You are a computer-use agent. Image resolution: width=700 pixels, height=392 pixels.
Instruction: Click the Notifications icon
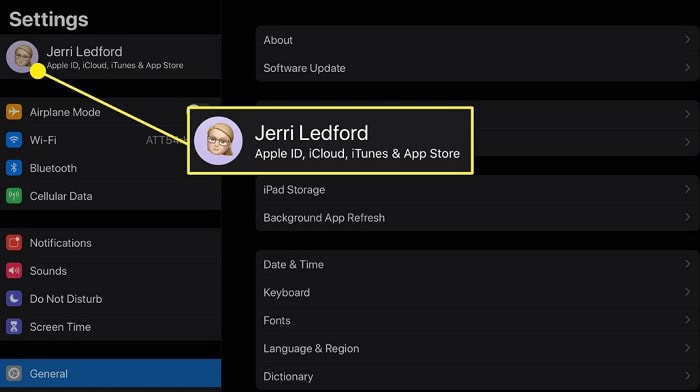pyautogui.click(x=14, y=242)
